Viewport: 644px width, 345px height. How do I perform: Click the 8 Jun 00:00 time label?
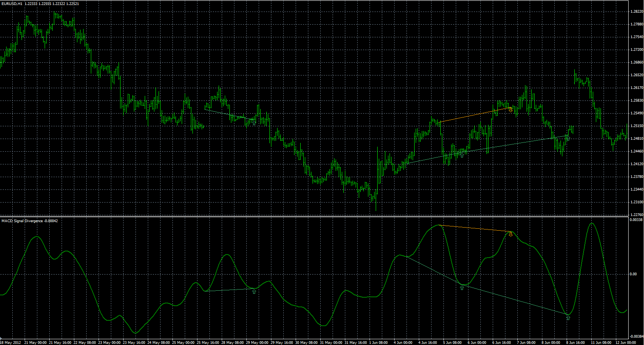[x=551, y=342]
